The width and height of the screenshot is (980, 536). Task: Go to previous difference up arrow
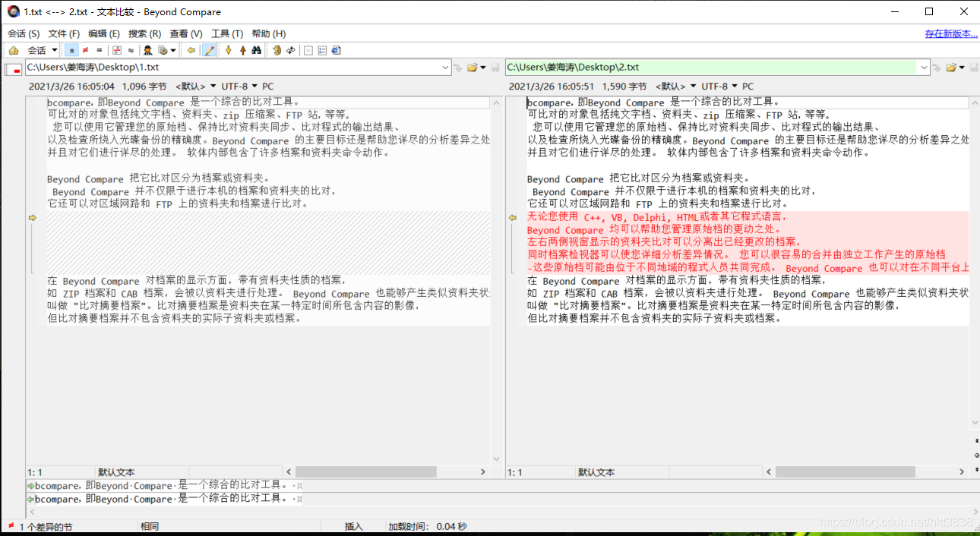click(243, 51)
